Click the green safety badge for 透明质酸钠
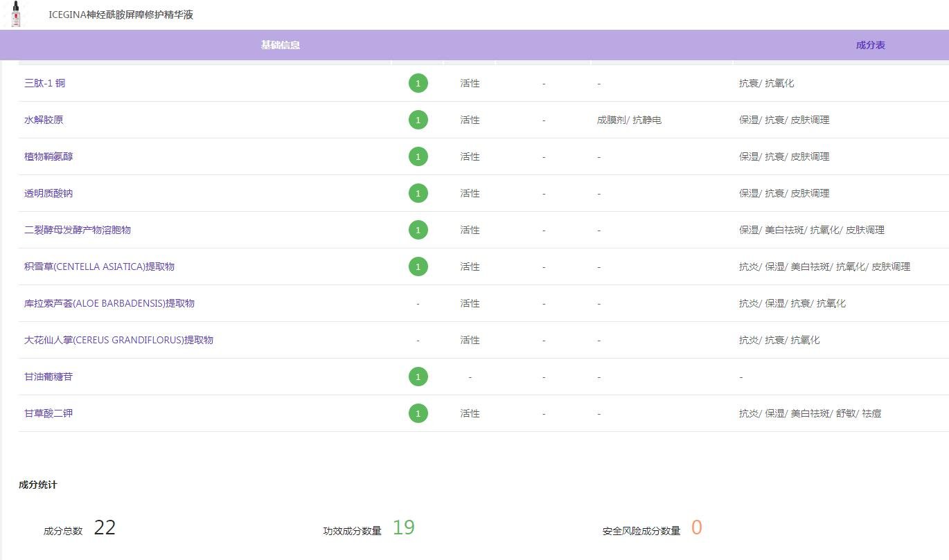The width and height of the screenshot is (949, 560). click(x=418, y=193)
